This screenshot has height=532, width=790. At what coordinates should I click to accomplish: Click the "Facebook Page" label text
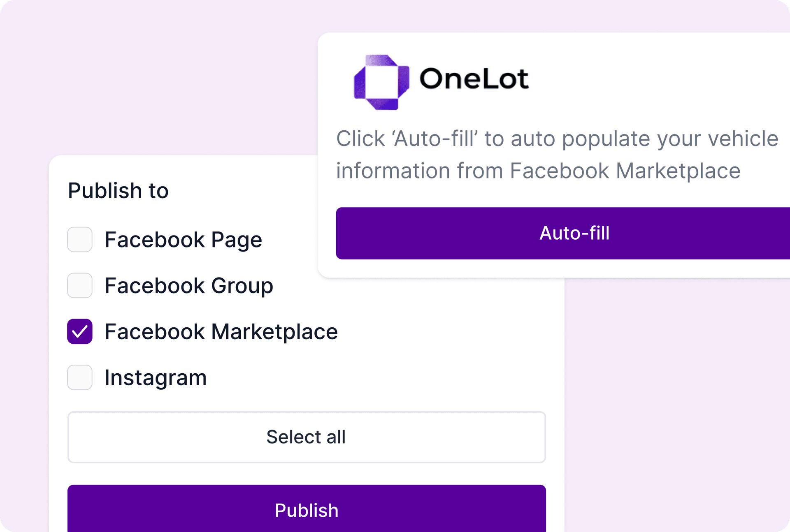(x=183, y=240)
